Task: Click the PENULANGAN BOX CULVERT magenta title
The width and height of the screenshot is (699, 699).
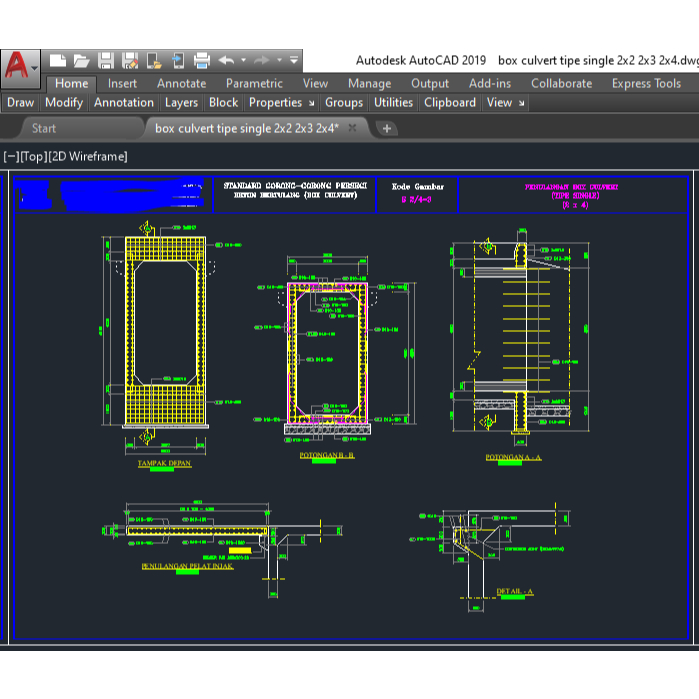Action: [571, 187]
